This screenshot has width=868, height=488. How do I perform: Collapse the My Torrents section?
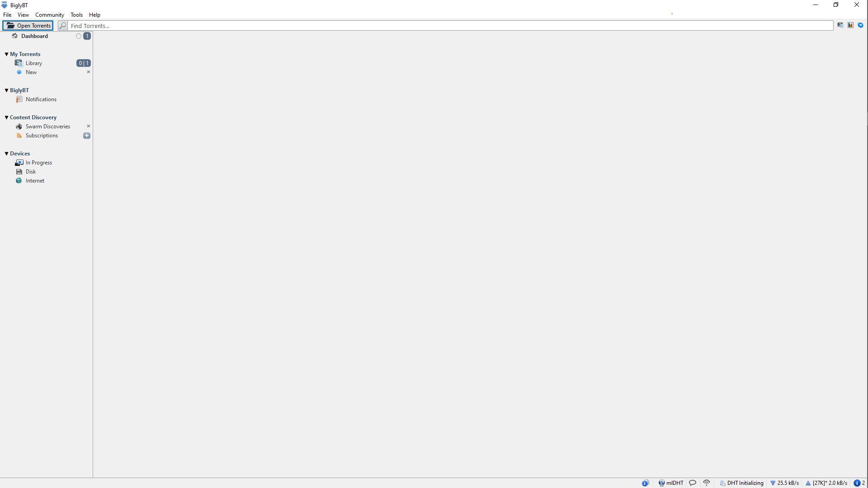tap(6, 54)
